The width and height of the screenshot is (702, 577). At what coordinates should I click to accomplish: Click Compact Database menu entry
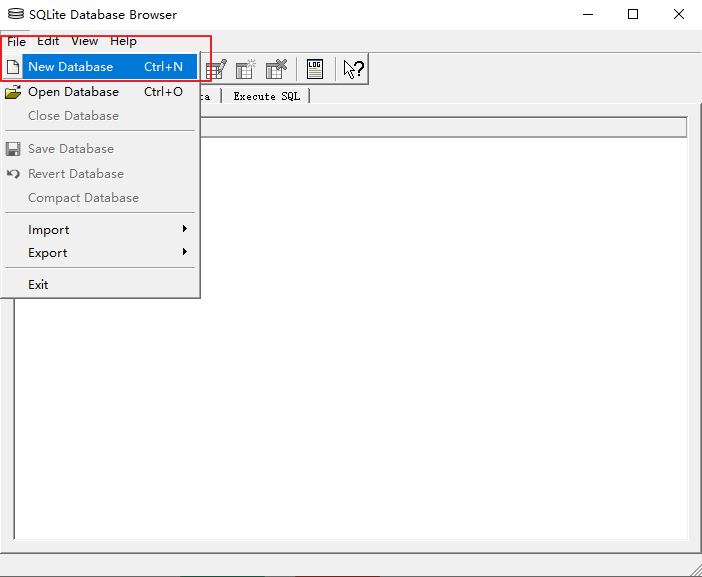[x=101, y=198]
